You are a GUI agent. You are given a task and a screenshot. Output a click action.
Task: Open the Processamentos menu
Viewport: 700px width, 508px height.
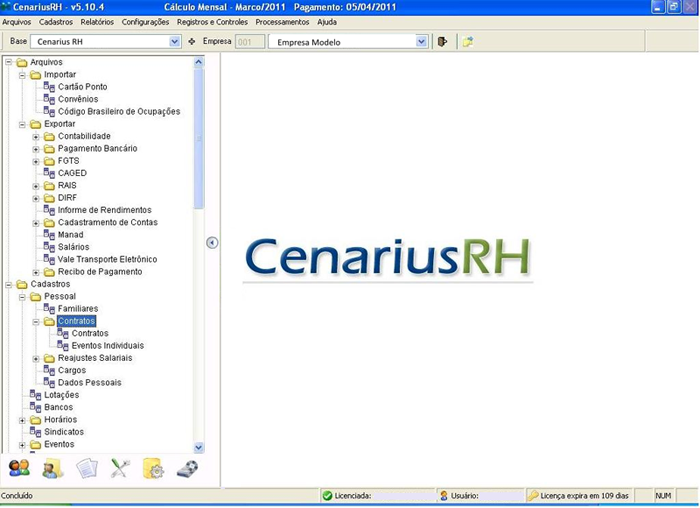pos(282,22)
